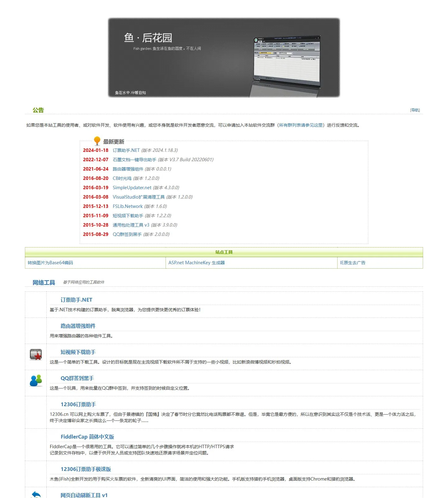Screen dimensions: 448x498
Task: Open the IE原生去广告 site tool
Action: pyautogui.click(x=352, y=263)
